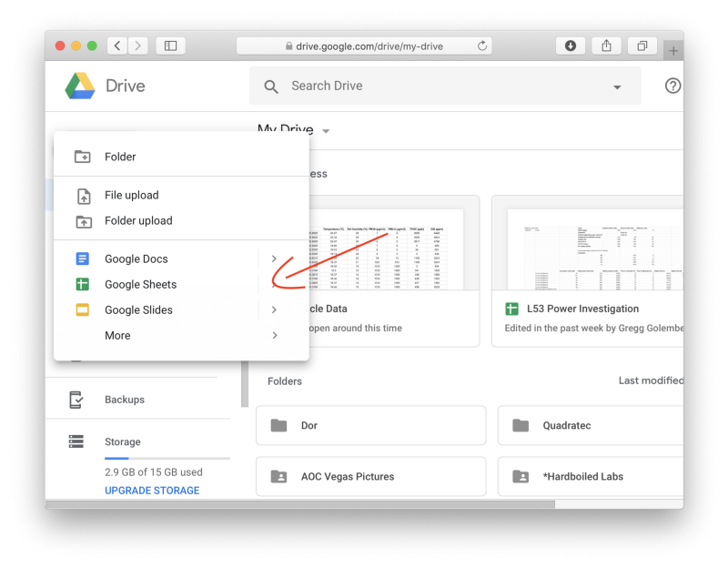Click the Dor folder icon

tap(278, 425)
